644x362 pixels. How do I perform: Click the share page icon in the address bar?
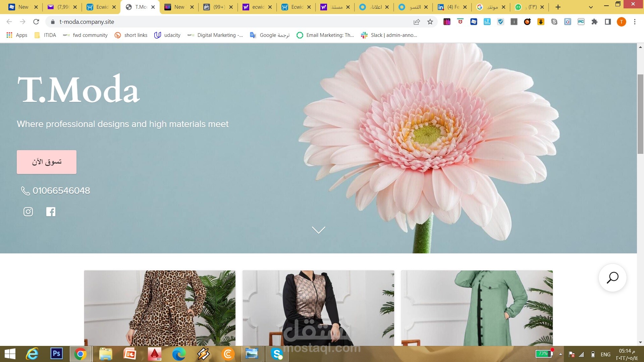tap(417, 22)
